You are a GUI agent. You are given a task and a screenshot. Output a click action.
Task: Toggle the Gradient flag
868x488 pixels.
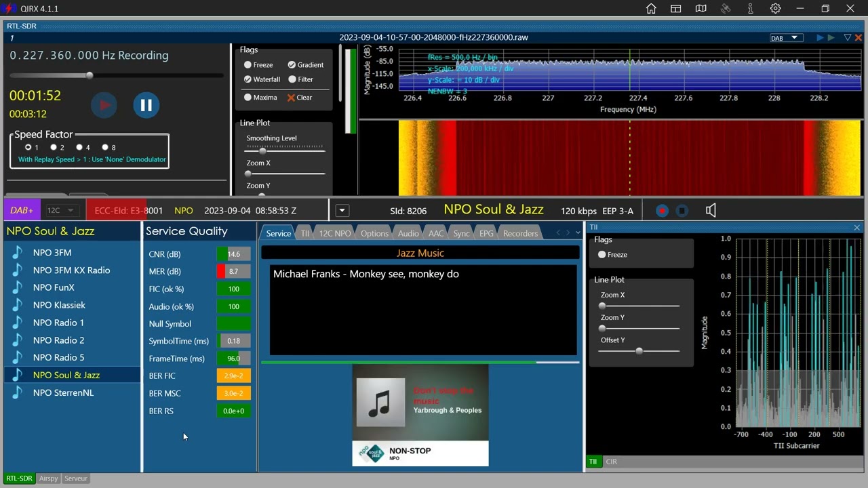(x=292, y=65)
